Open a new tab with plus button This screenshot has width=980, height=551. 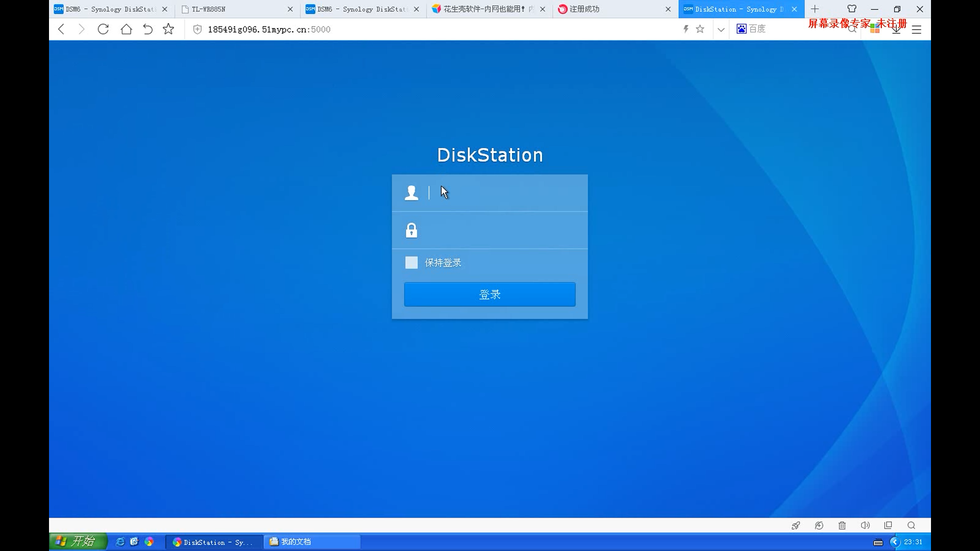(815, 9)
